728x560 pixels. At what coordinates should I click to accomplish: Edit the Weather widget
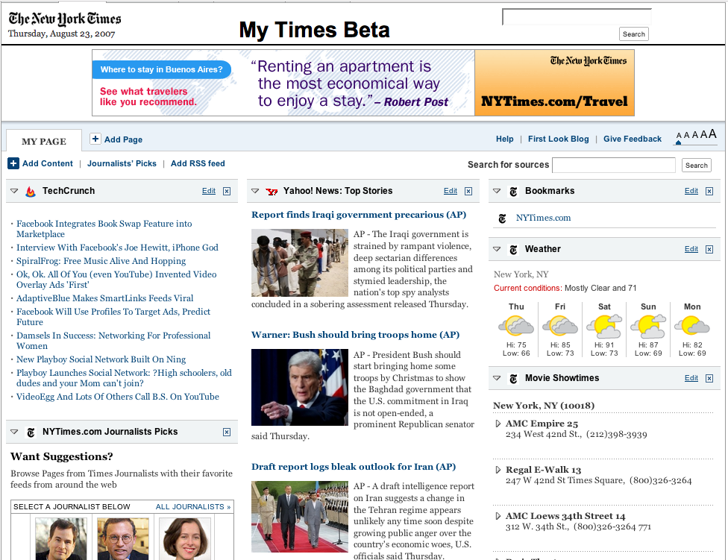point(691,249)
